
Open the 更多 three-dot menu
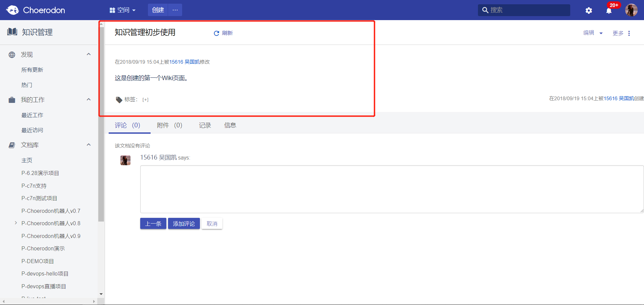(x=629, y=33)
